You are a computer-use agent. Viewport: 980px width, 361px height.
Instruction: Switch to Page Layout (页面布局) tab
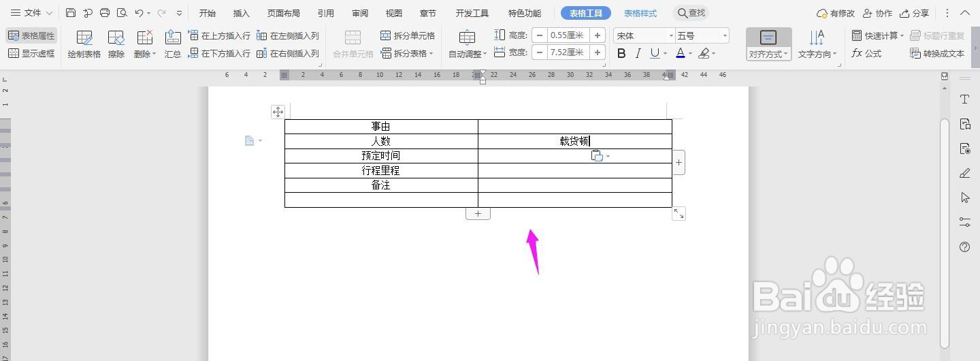283,13
